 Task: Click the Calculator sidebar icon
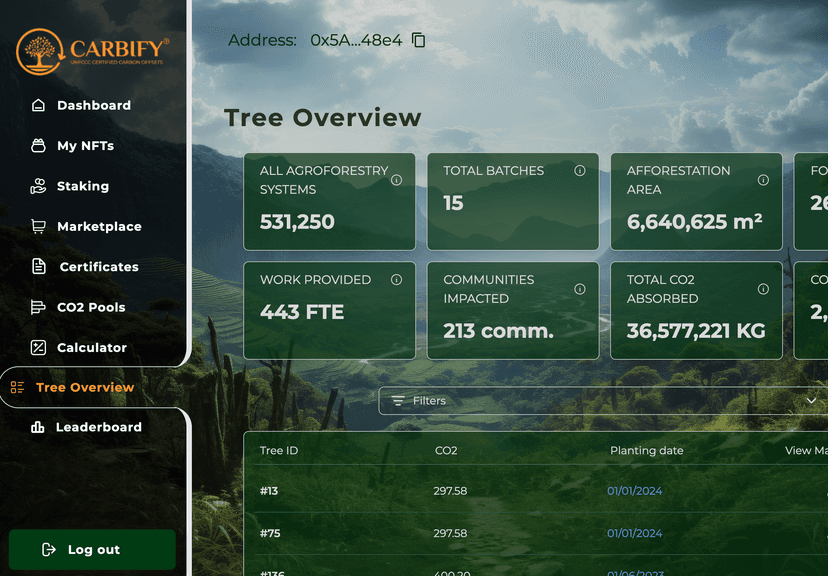point(37,347)
